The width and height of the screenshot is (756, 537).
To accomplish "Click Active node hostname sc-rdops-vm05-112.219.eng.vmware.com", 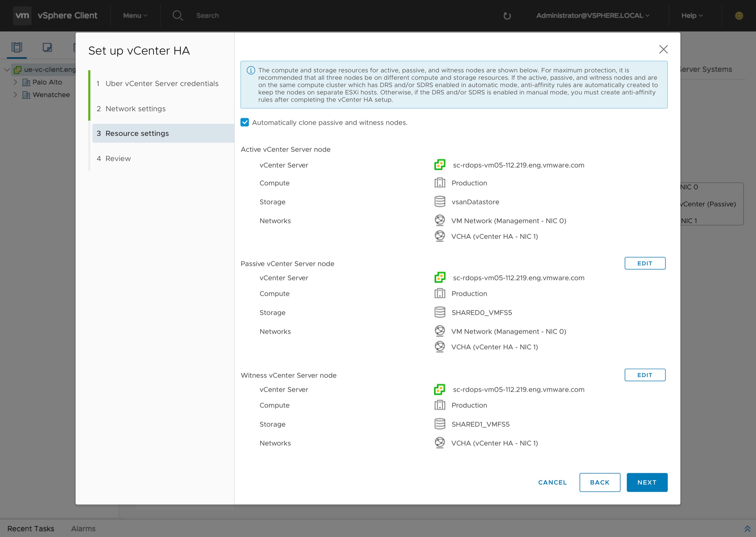I will 519,165.
